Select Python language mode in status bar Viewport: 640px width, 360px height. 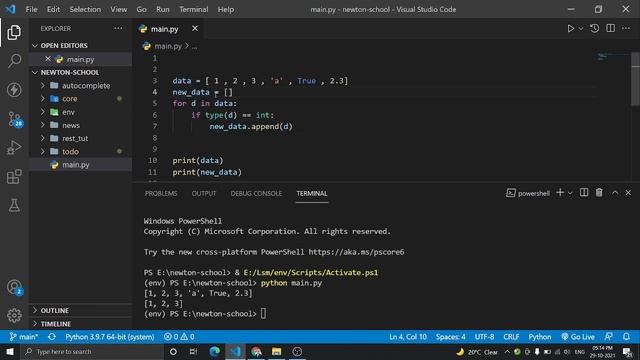click(540, 337)
